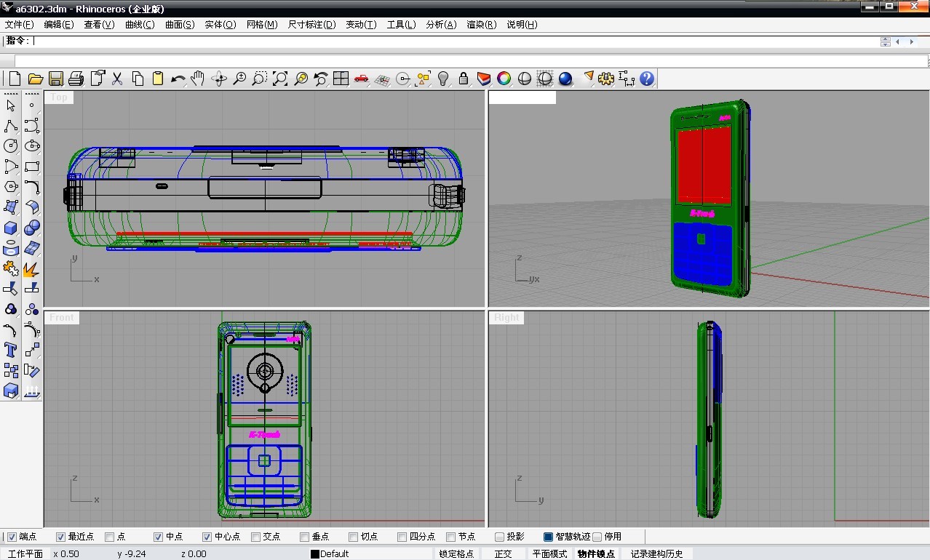Check the 垂点 snap option

(305, 537)
